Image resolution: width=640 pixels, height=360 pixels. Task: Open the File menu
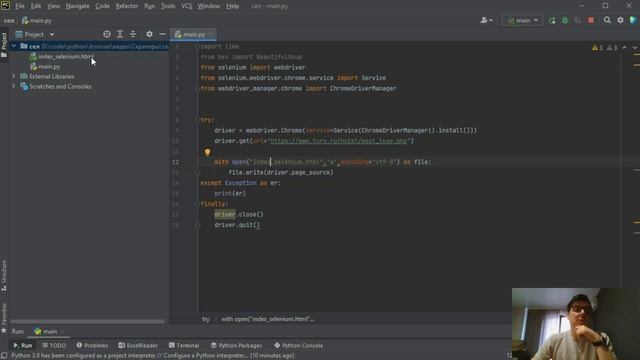(20, 6)
